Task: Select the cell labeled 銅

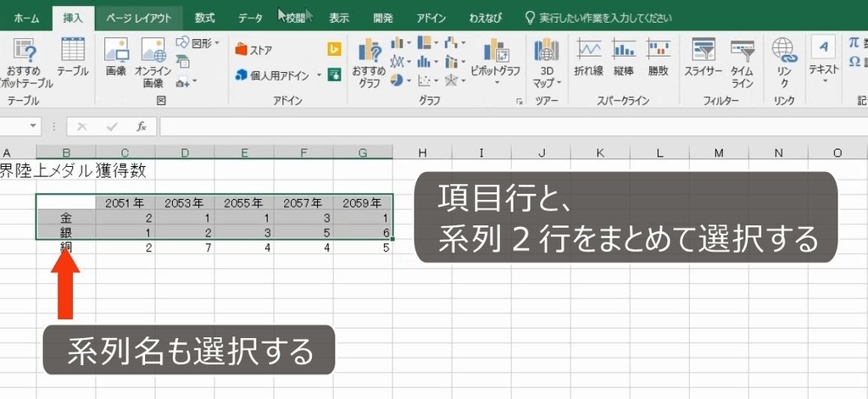Action: click(66, 247)
